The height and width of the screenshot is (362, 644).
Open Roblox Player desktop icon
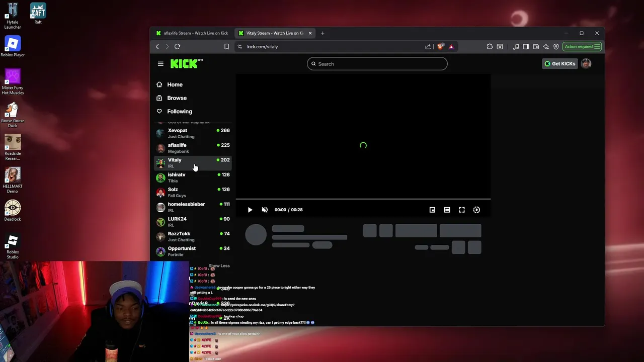(13, 46)
